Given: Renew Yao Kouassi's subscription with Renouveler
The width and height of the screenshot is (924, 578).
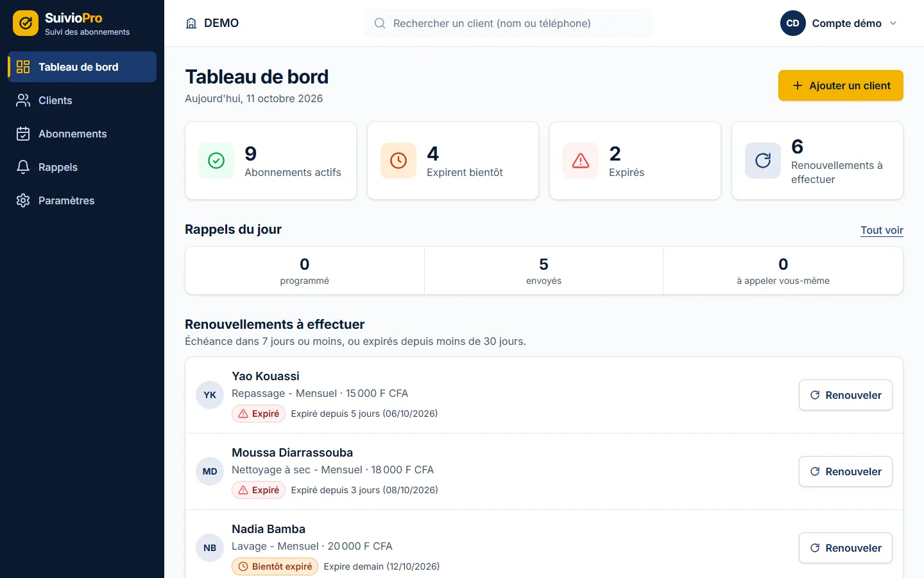Looking at the screenshot, I should [845, 395].
